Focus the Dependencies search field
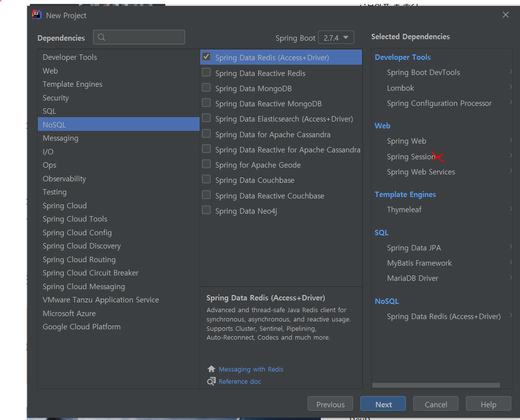This screenshot has height=420, width=520. tap(139, 37)
